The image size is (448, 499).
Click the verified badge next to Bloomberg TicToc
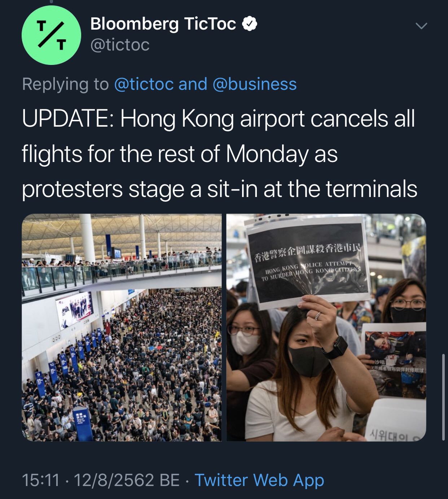click(x=249, y=24)
